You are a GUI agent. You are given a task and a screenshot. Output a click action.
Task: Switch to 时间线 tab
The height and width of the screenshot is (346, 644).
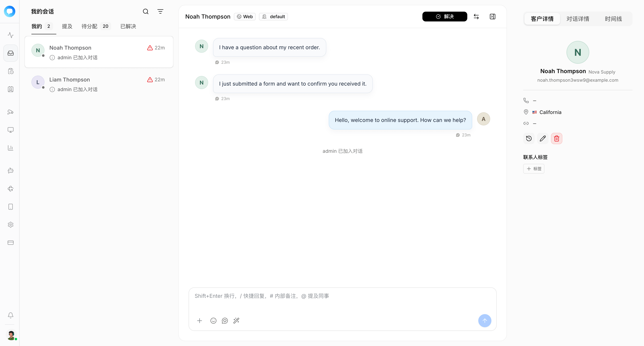(x=613, y=19)
